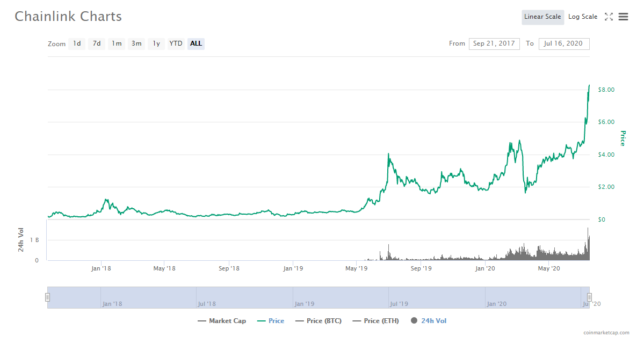Click the Jan '20 main axis label
This screenshot has width=644, height=344.
(x=485, y=268)
